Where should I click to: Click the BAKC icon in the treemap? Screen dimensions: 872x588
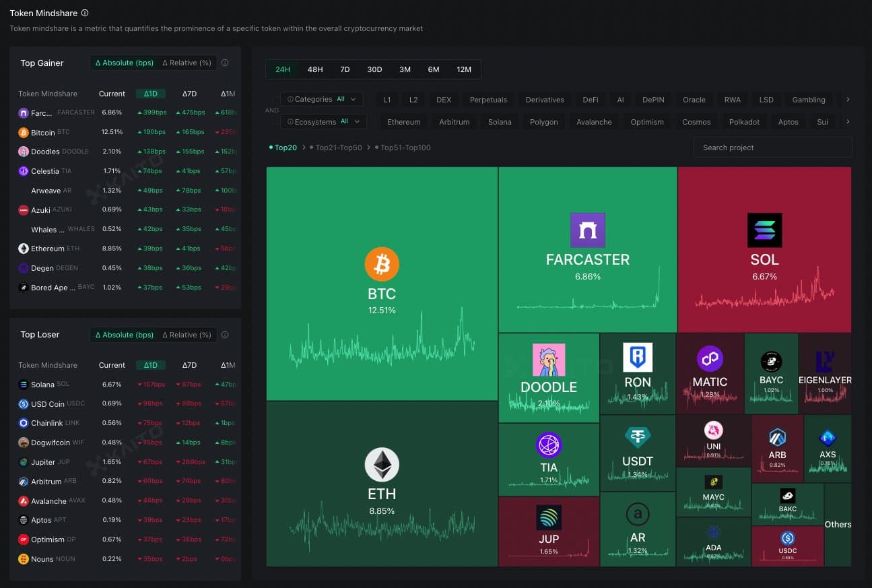point(787,496)
